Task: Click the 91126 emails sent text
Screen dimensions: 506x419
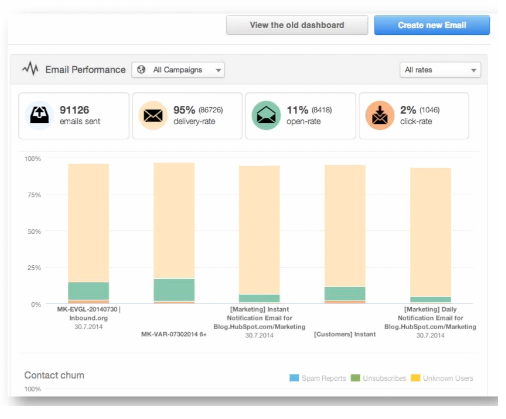Action: click(80, 115)
